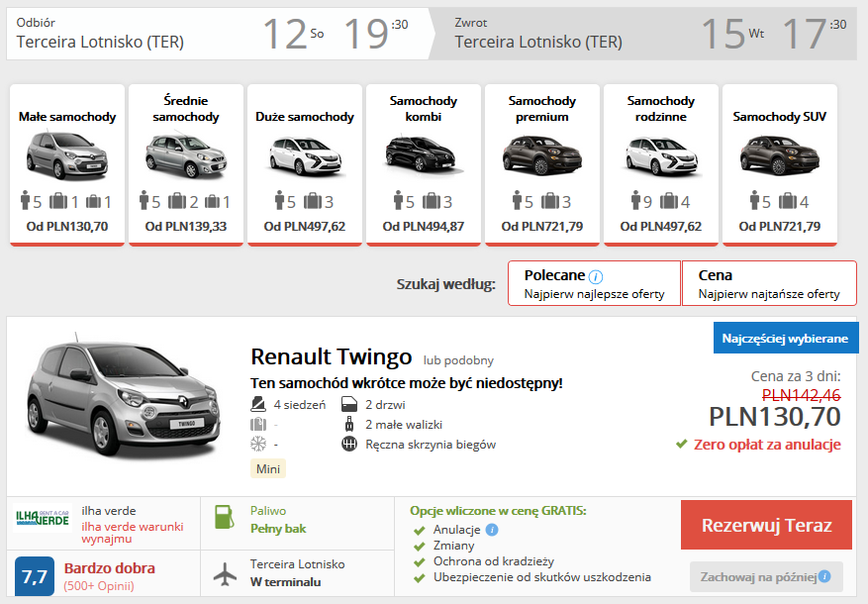Change the return date 15 Wt

732,34
